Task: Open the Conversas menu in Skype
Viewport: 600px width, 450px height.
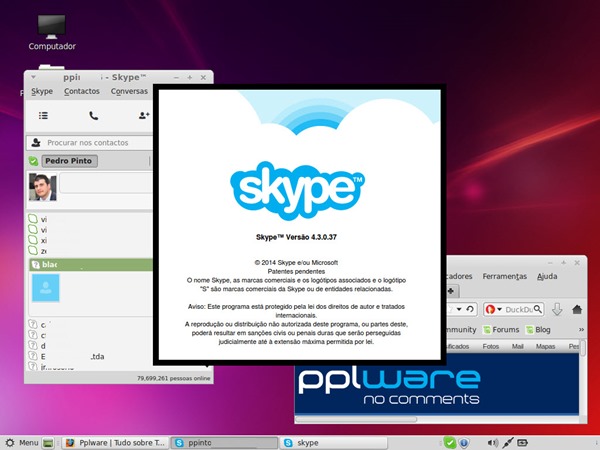Action: point(129,91)
